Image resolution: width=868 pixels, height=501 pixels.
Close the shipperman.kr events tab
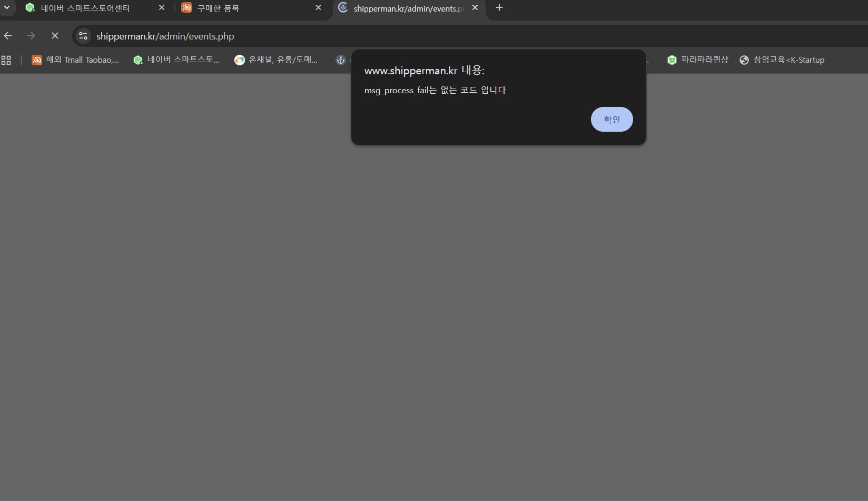pyautogui.click(x=475, y=8)
